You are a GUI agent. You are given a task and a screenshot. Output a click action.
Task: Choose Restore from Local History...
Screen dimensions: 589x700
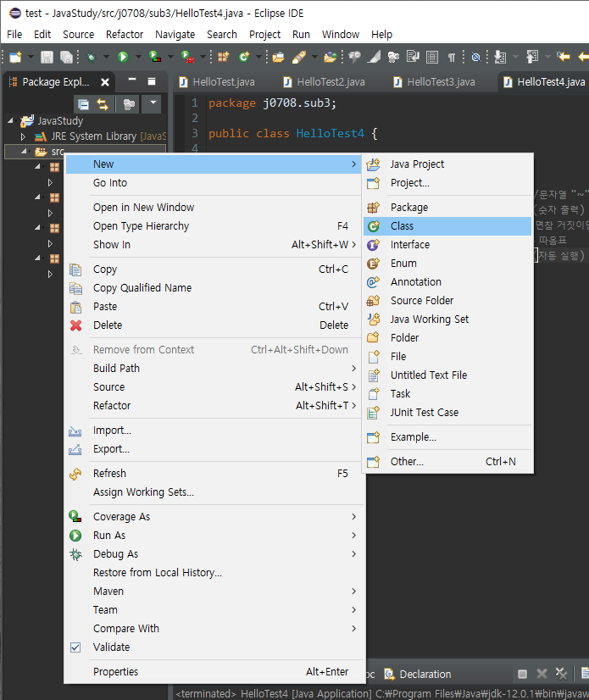click(x=214, y=573)
